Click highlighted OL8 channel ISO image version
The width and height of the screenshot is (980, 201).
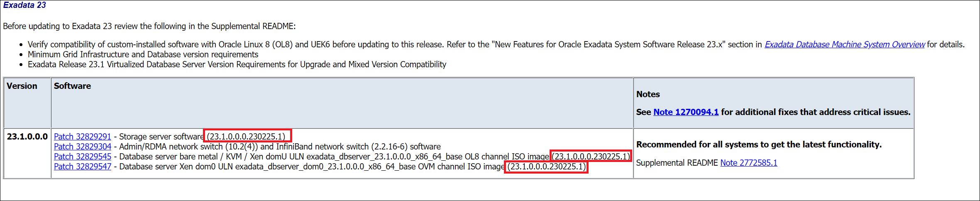591,156
